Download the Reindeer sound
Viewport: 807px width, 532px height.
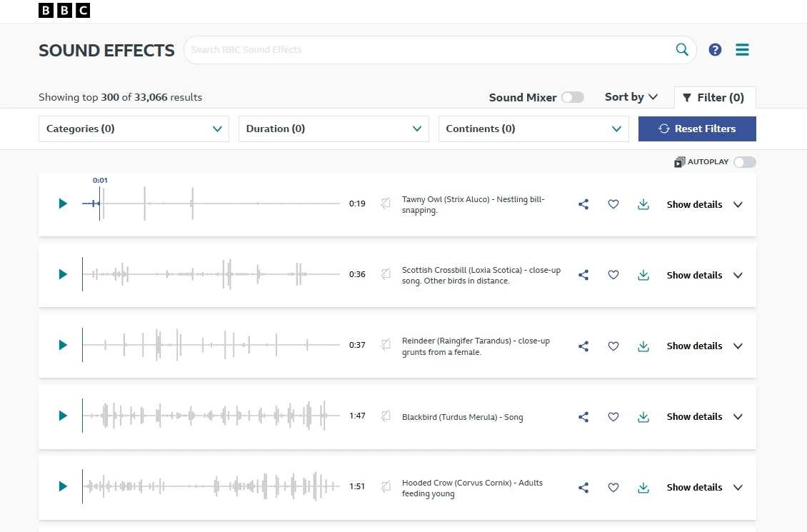643,346
